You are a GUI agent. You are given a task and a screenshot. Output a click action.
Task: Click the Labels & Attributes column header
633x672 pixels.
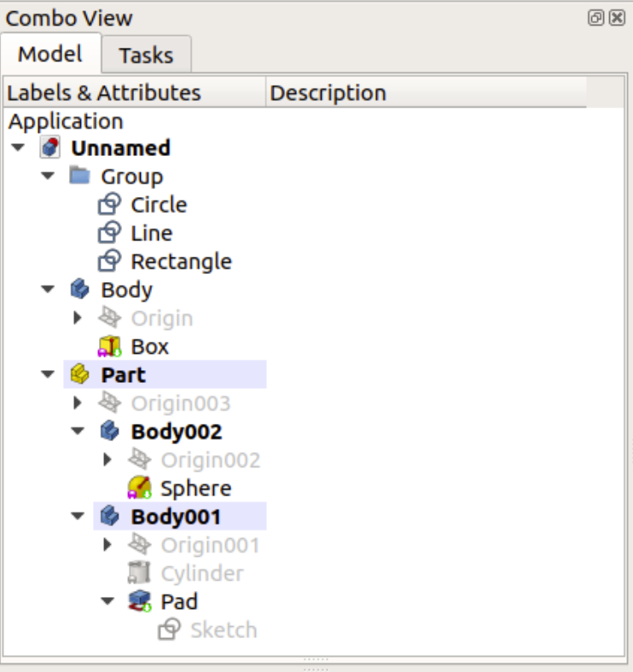tap(135, 93)
